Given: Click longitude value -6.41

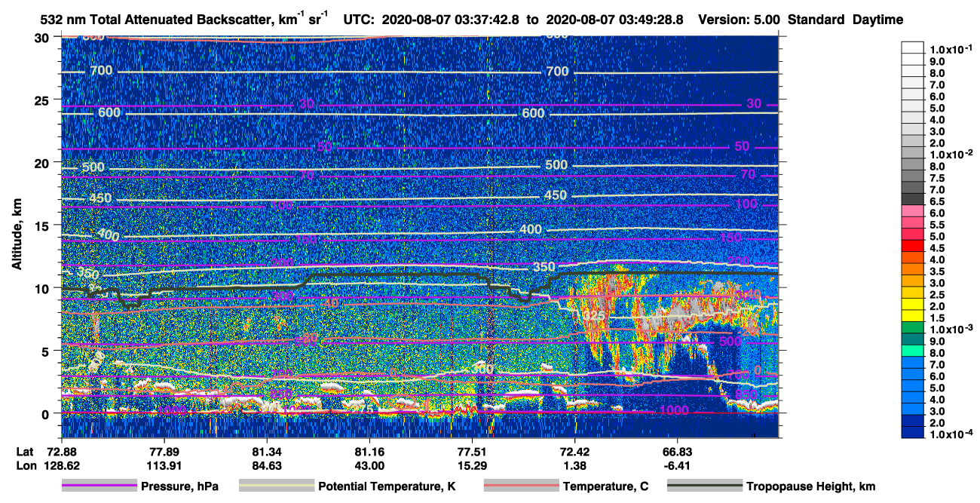Looking at the screenshot, I should 678,466.
